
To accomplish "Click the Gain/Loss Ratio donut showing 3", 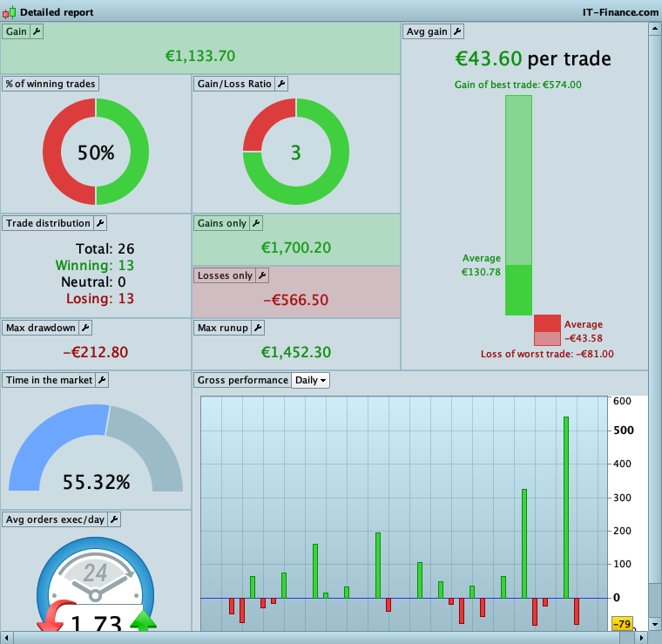I will coord(296,152).
